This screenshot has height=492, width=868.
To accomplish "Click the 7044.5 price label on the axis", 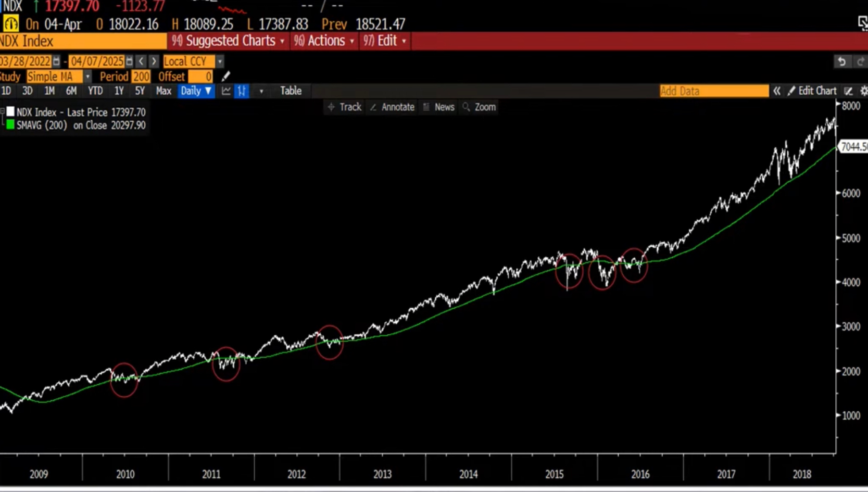I will coord(854,147).
